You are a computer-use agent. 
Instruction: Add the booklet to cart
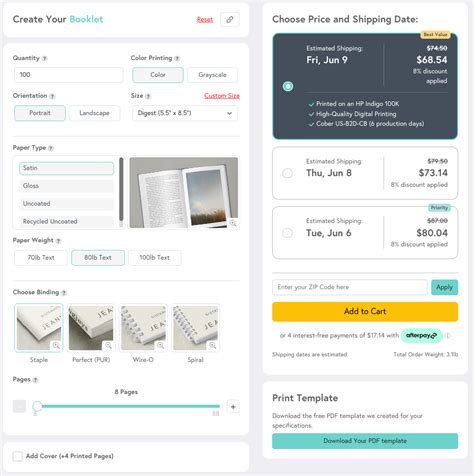click(x=365, y=312)
